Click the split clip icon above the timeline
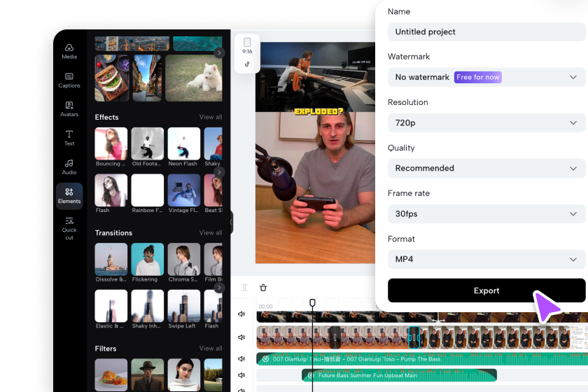Viewport: 588px width, 392px height. point(244,288)
